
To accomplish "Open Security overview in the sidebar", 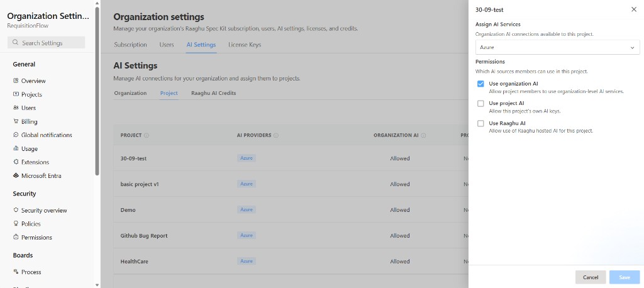I will click(x=44, y=211).
